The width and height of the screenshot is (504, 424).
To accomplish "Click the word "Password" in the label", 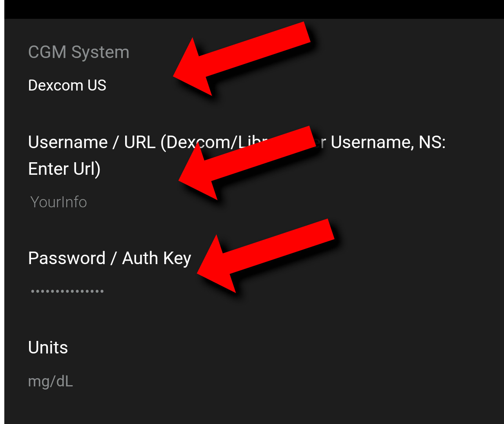I will (x=67, y=258).
